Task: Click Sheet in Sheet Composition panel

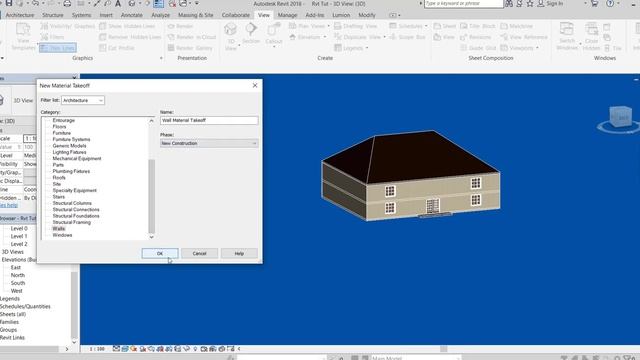Action: [x=444, y=26]
